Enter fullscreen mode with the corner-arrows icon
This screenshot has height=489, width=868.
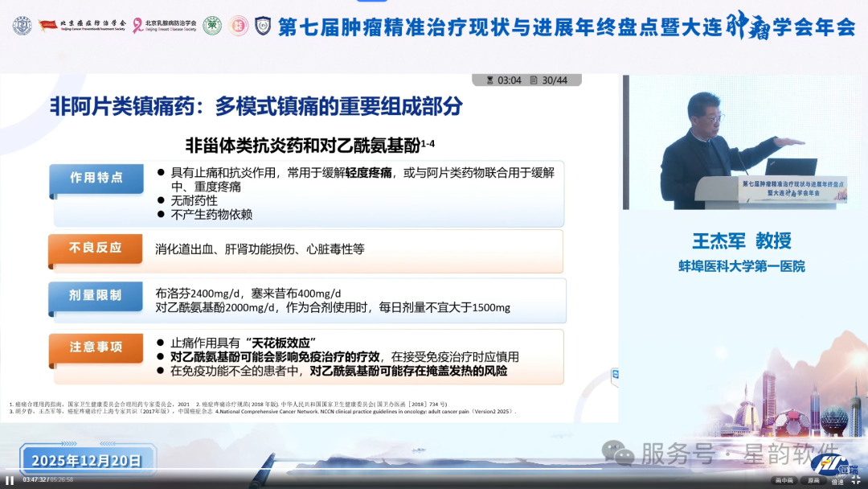855,479
